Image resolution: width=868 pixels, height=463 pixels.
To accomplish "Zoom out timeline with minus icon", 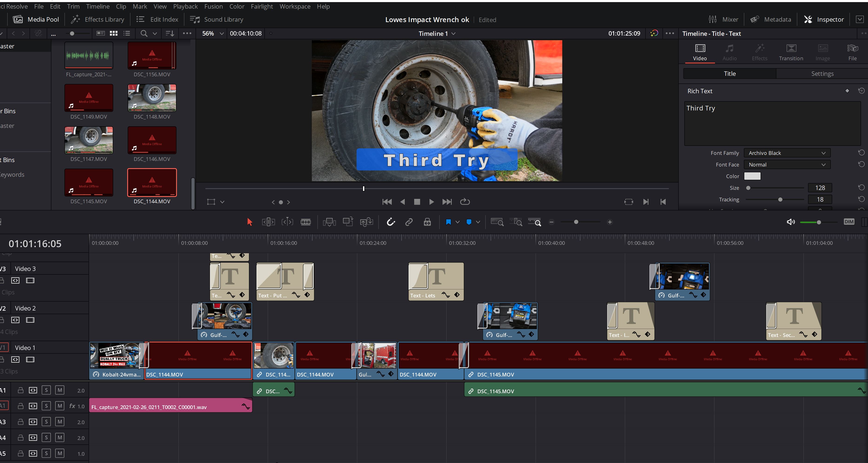I will coord(552,222).
